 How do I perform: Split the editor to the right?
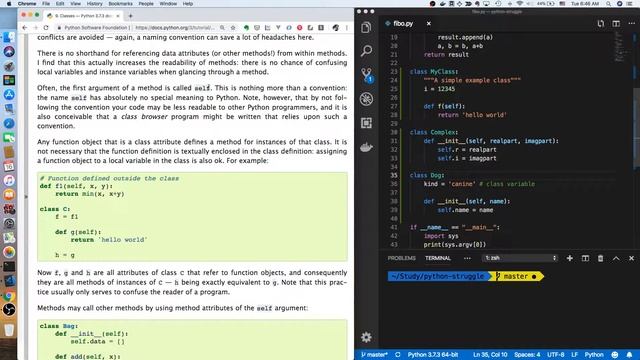[x=616, y=24]
